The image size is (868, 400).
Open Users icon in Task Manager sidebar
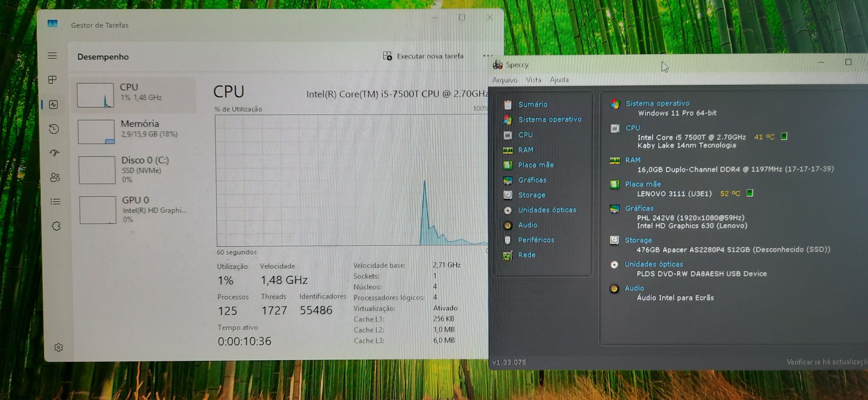point(55,177)
